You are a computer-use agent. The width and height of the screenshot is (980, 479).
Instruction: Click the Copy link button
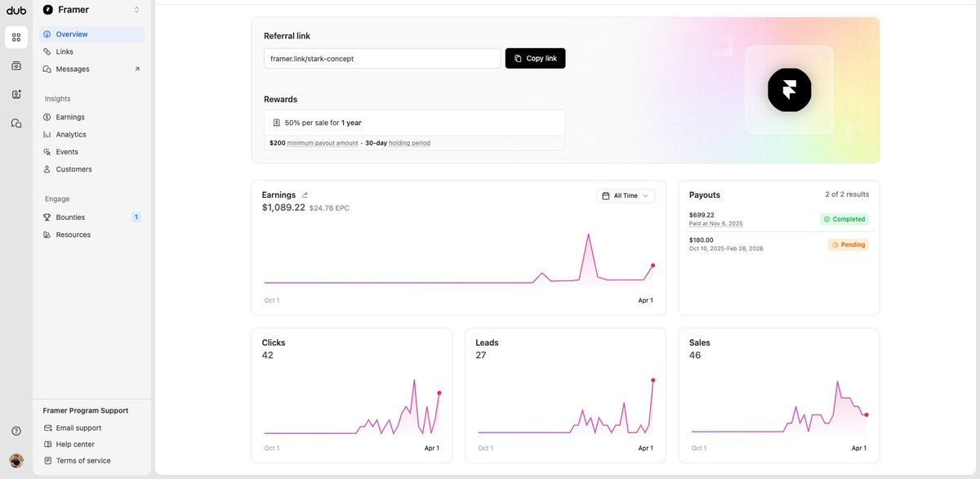point(536,58)
